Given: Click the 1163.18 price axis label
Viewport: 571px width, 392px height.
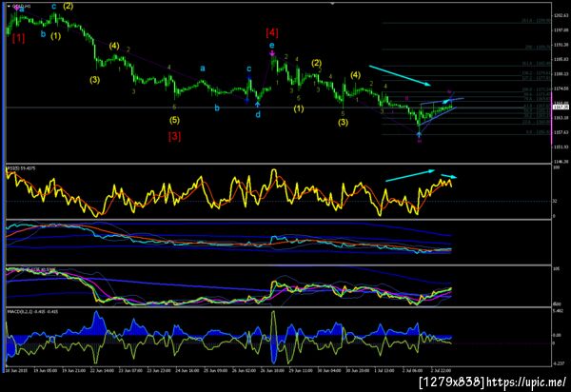Looking at the screenshot, I should tap(561, 118).
